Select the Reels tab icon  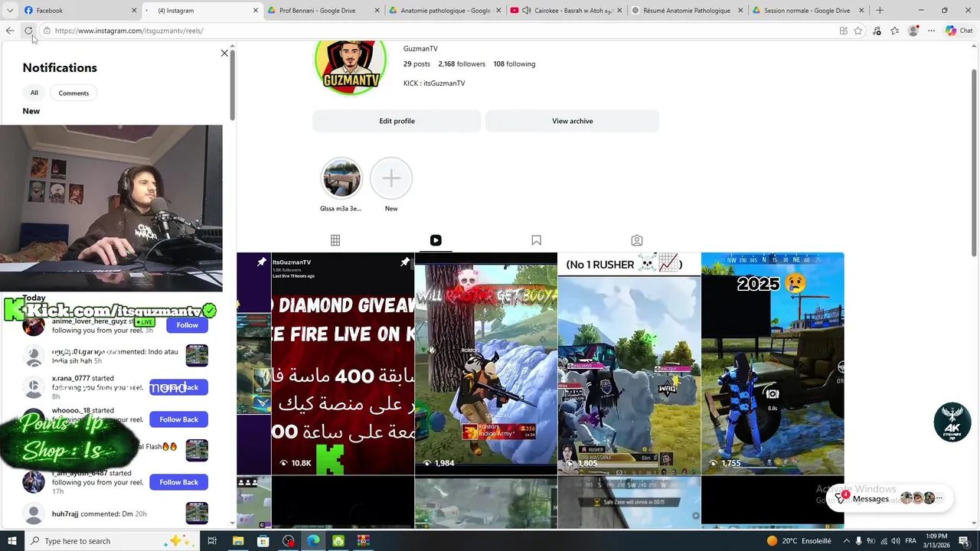[x=436, y=240]
